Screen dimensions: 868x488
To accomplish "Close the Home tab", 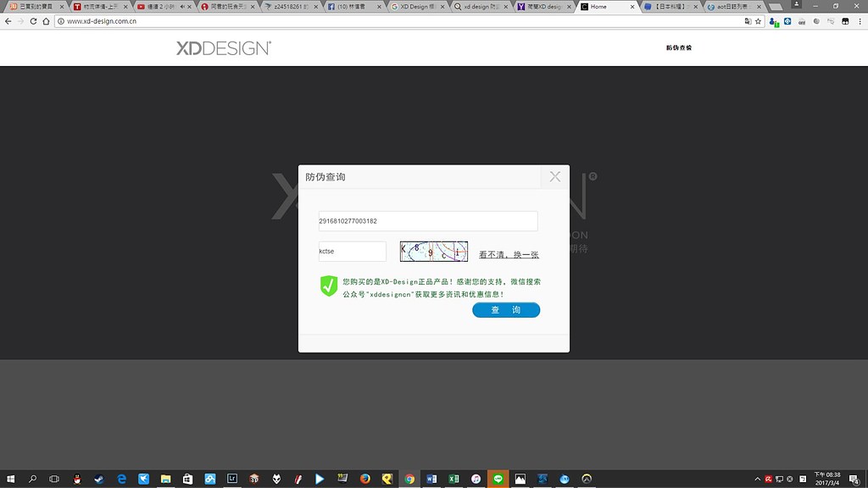I will click(x=632, y=7).
